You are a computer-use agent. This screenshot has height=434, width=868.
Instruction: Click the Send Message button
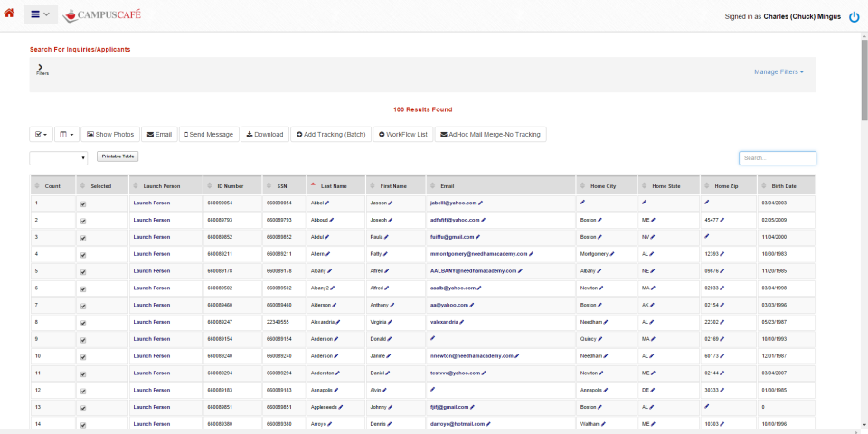point(209,135)
